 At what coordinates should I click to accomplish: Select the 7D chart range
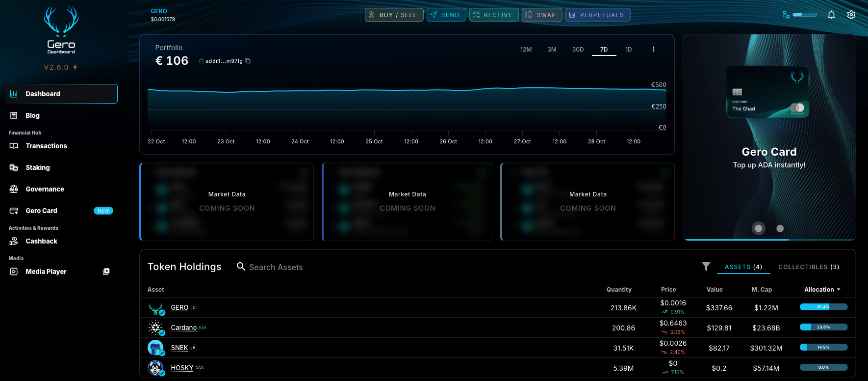604,50
